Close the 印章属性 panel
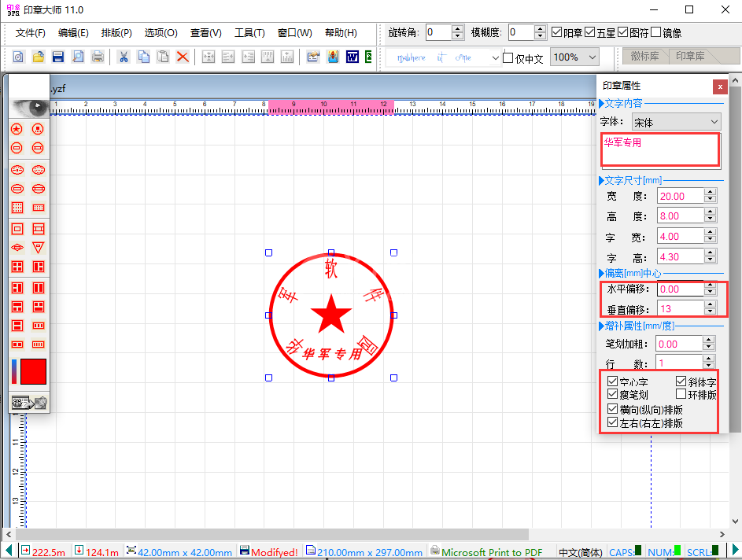Screen dimensions: 742x560 720,87
